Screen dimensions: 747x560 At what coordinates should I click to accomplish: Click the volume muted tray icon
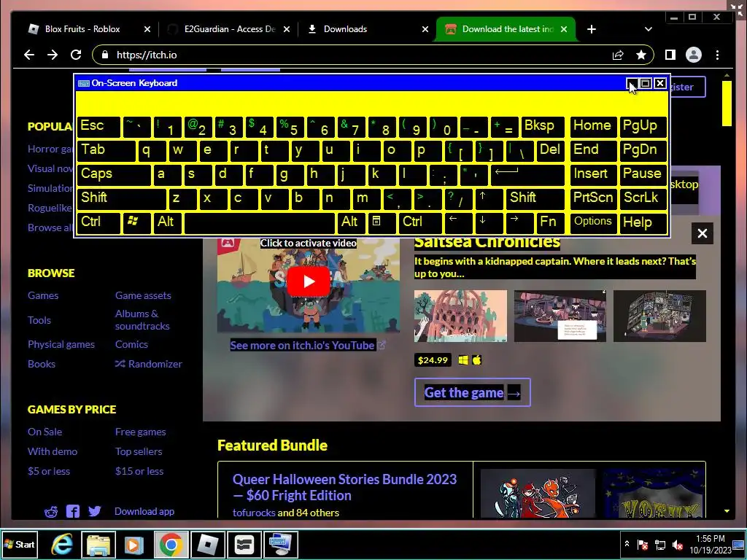(x=678, y=544)
